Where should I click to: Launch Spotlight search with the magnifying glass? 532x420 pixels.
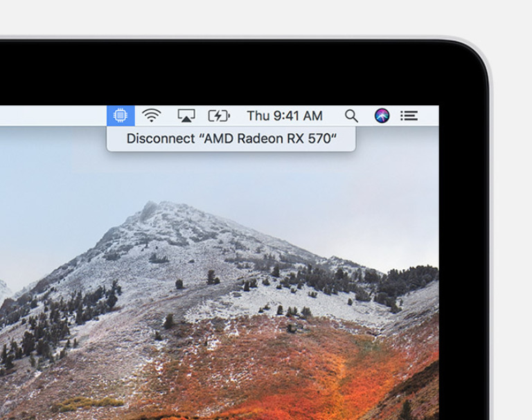(x=351, y=116)
